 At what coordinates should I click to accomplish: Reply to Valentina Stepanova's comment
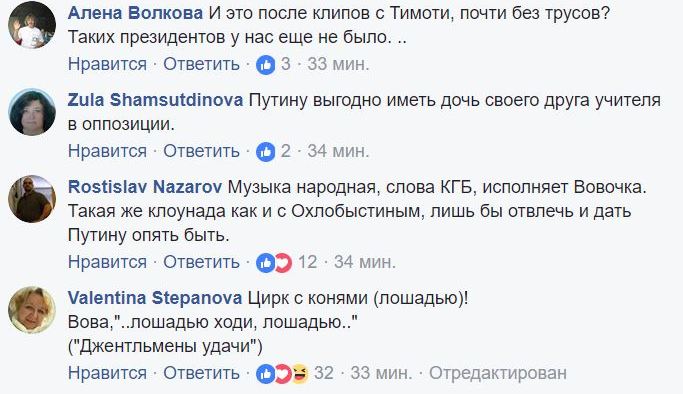tap(201, 374)
